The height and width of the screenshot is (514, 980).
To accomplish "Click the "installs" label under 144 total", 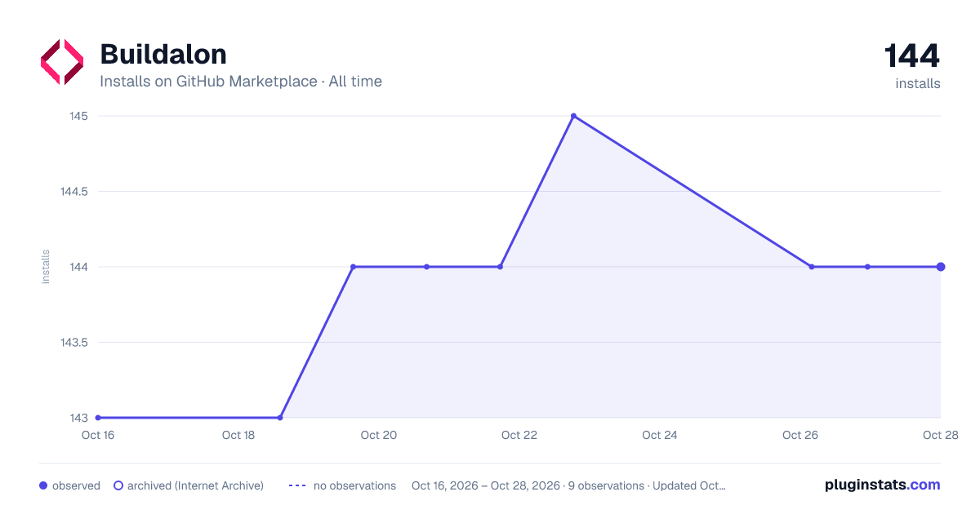I will tap(918, 83).
